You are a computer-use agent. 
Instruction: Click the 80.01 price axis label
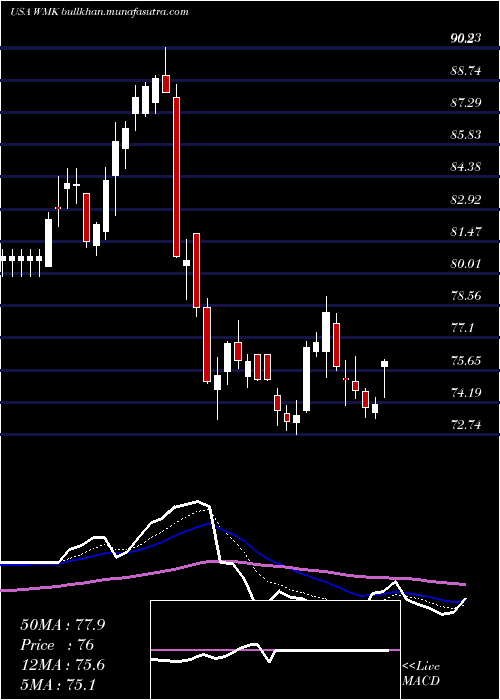466,264
